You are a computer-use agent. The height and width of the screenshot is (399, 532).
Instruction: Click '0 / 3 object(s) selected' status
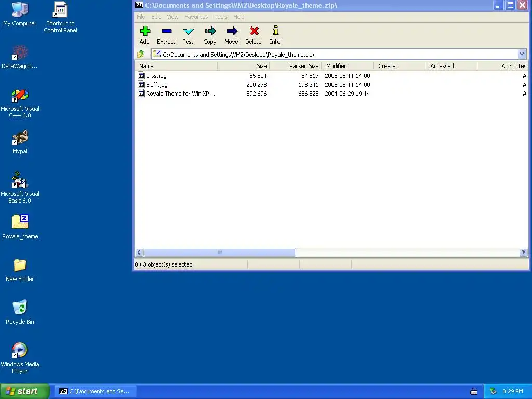click(164, 264)
